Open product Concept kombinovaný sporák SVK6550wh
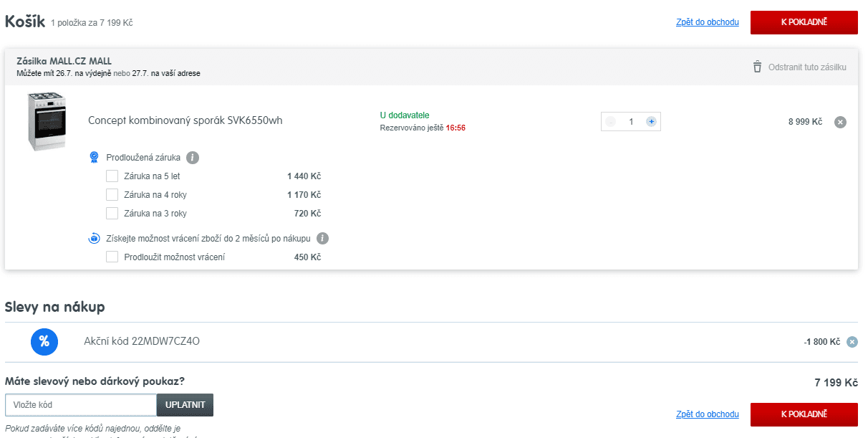The width and height of the screenshot is (868, 438). tap(185, 120)
